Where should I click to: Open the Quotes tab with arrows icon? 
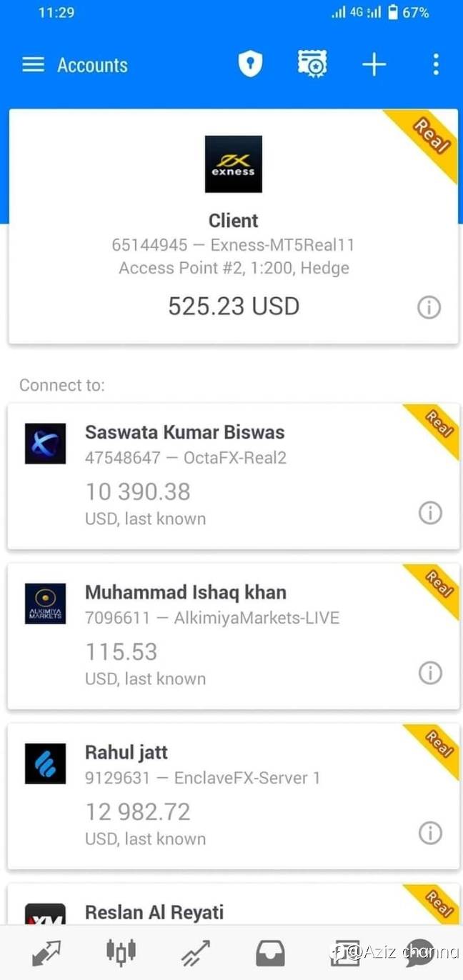[x=46, y=953]
